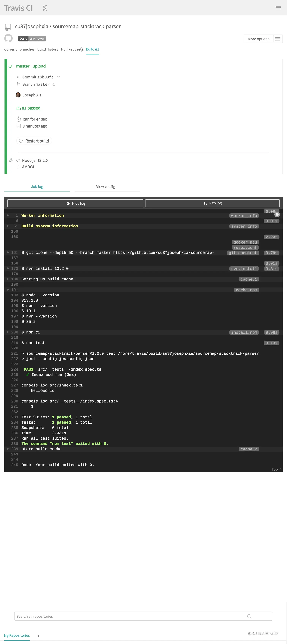The image size is (287, 644).
Task: Click the sourcemap-stacktrack-parser repo name
Action: click(x=86, y=27)
